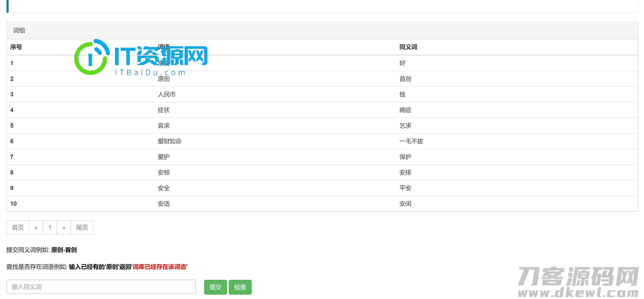The height and width of the screenshot is (299, 644).
Task: Select the word 安顿 in row 8
Action: click(x=163, y=173)
